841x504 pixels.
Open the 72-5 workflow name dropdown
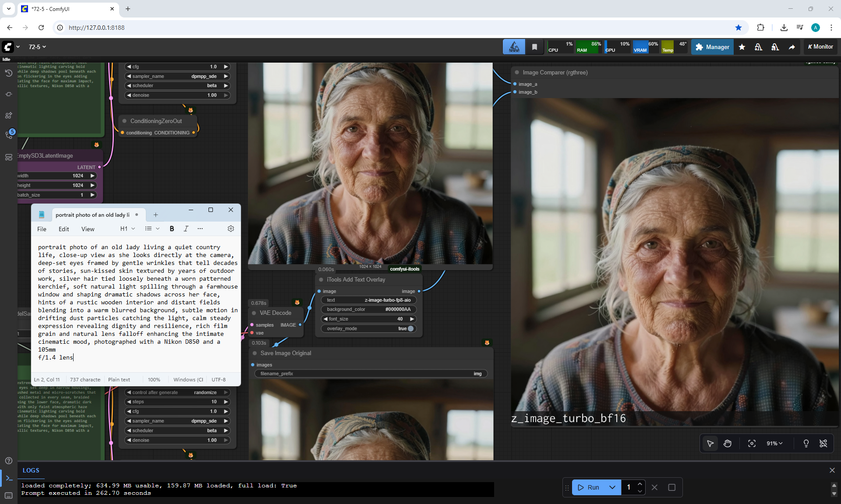point(37,47)
